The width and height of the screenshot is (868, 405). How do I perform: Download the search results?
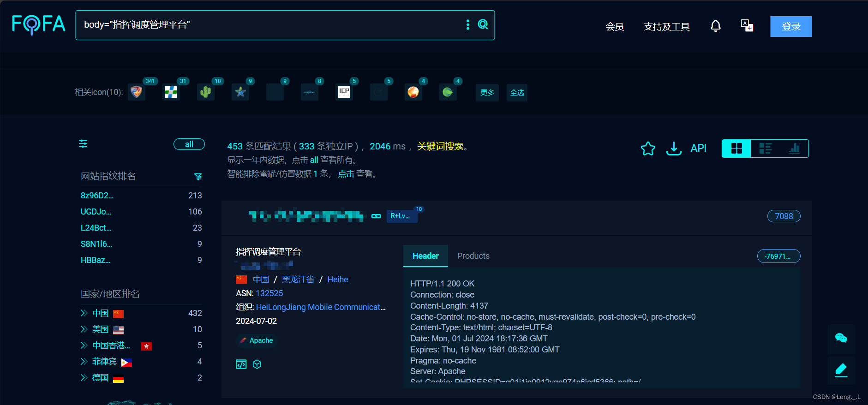(674, 148)
